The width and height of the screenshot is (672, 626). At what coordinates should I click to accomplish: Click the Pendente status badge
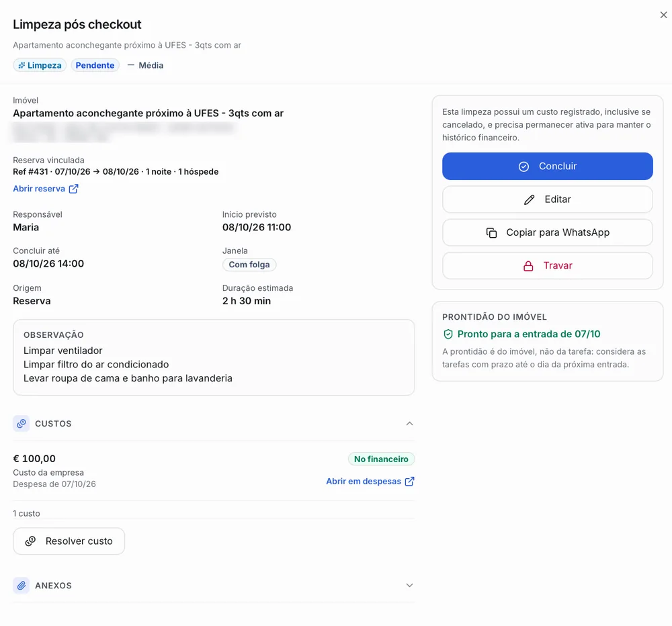point(95,65)
